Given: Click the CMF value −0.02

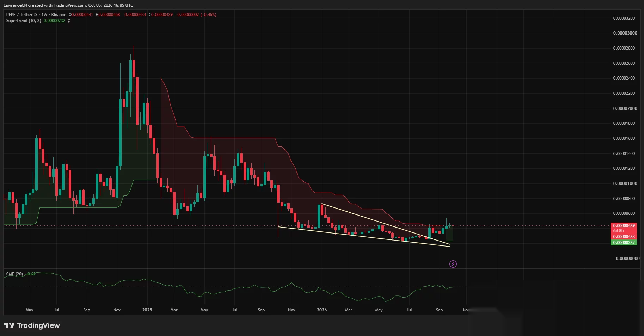Looking at the screenshot, I should coord(31,274).
